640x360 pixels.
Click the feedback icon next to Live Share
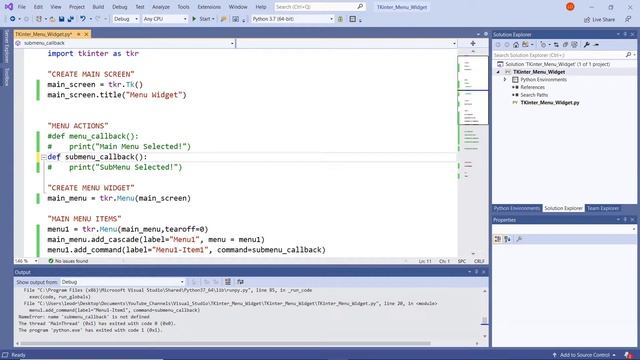point(628,19)
